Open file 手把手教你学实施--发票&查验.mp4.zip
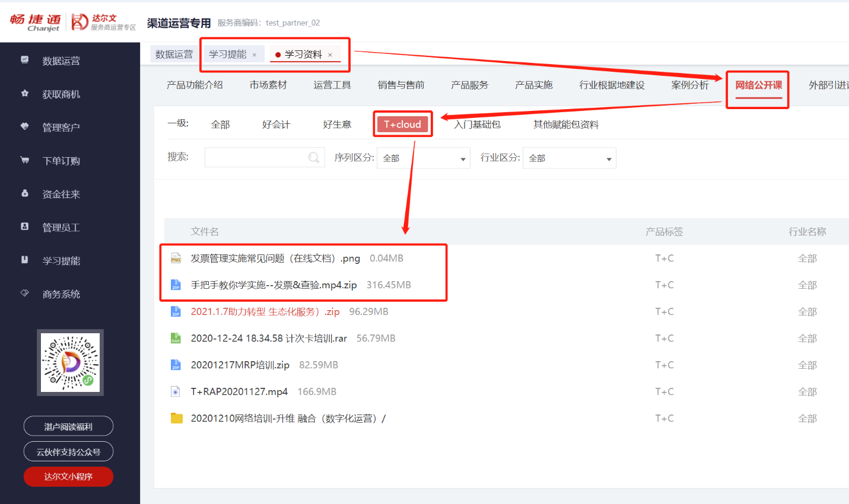Screen dimensions: 849x504 click(274, 285)
